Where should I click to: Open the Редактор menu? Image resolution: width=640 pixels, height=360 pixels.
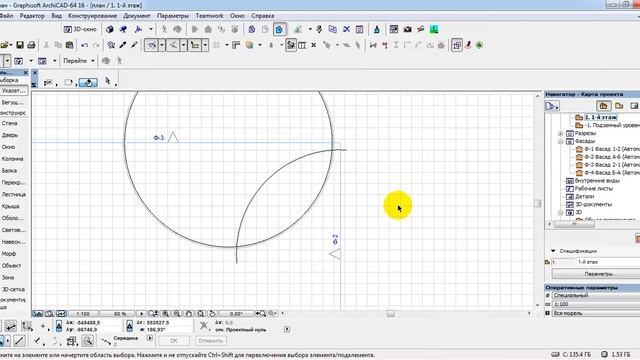coord(32,16)
